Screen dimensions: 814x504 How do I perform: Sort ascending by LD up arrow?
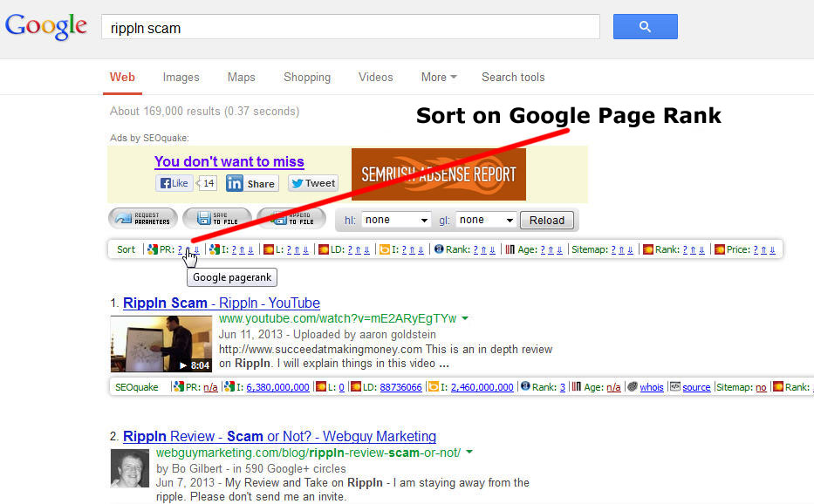pos(358,249)
